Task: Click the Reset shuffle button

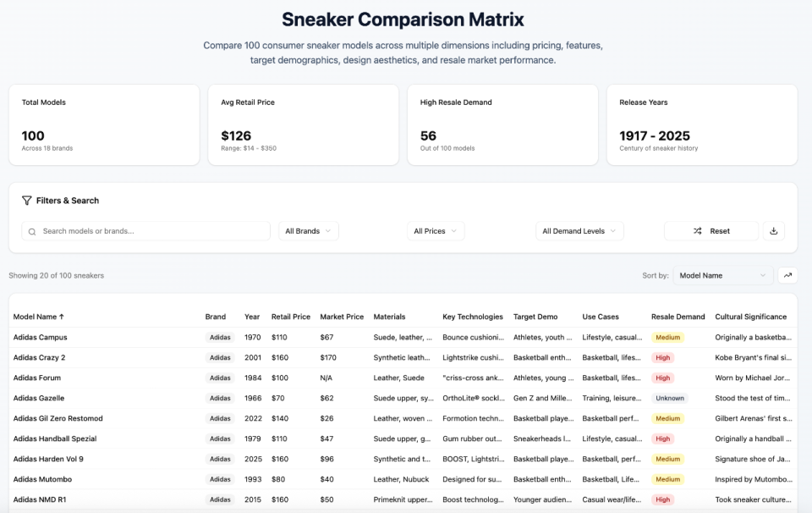Action: [711, 231]
